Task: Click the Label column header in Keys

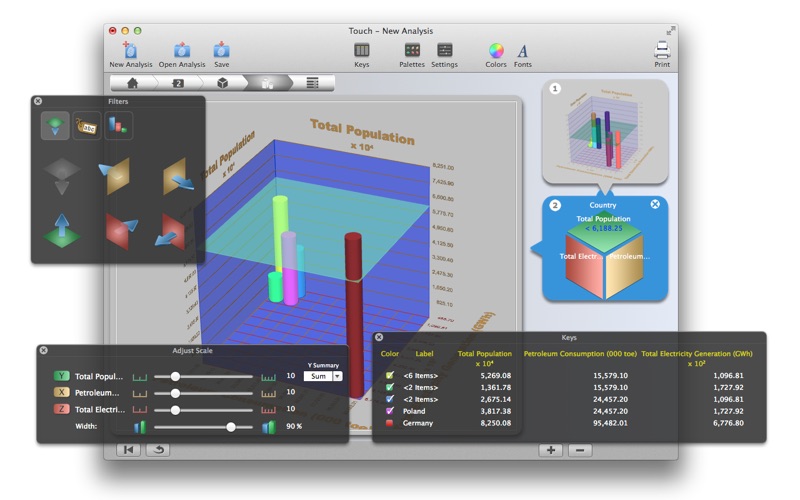Action: [x=424, y=354]
